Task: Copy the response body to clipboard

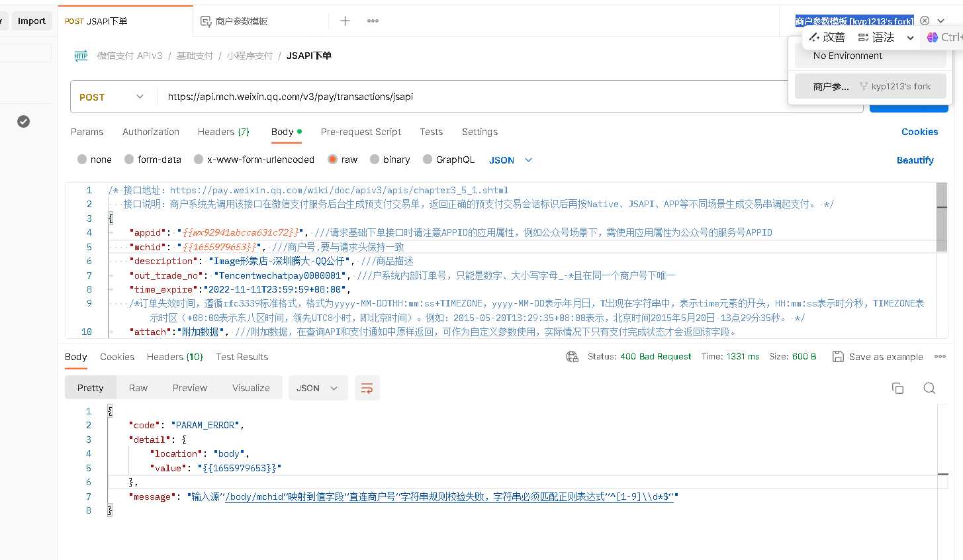Action: [x=897, y=388]
